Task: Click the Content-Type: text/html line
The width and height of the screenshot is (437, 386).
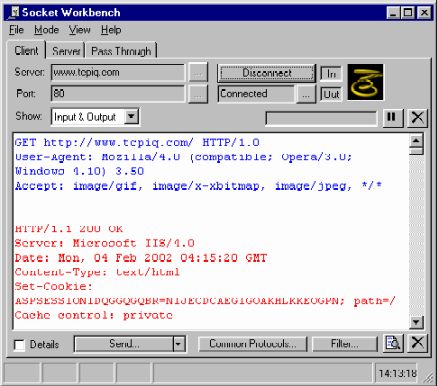Action: click(97, 272)
